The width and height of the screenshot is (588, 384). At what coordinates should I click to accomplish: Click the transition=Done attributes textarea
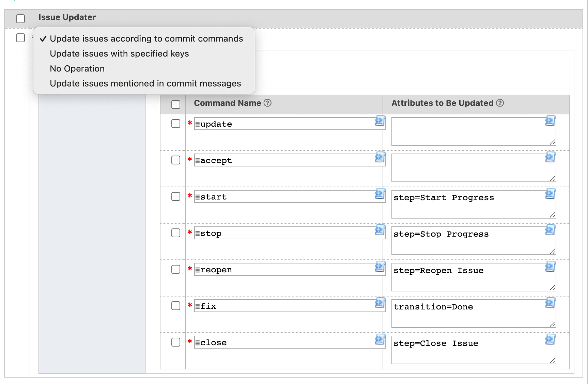click(x=474, y=314)
